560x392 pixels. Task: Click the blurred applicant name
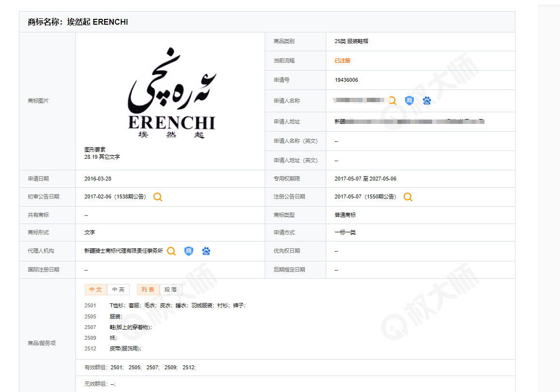coord(359,100)
